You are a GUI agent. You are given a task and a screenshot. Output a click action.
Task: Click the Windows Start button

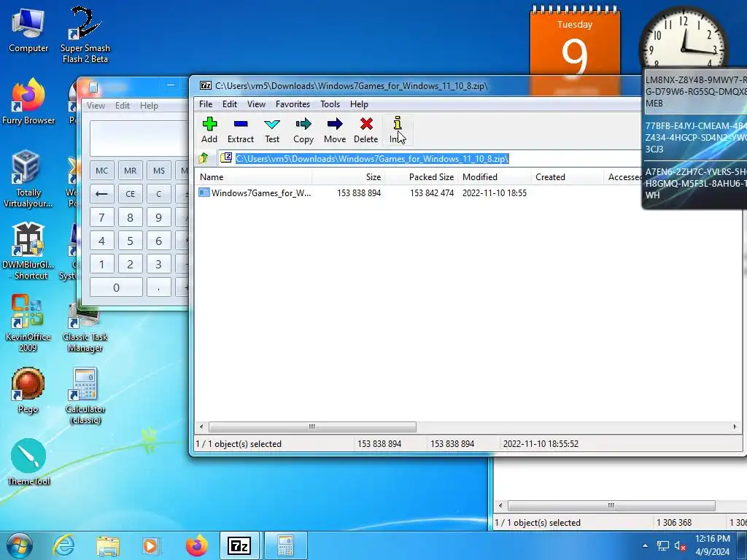point(19,545)
